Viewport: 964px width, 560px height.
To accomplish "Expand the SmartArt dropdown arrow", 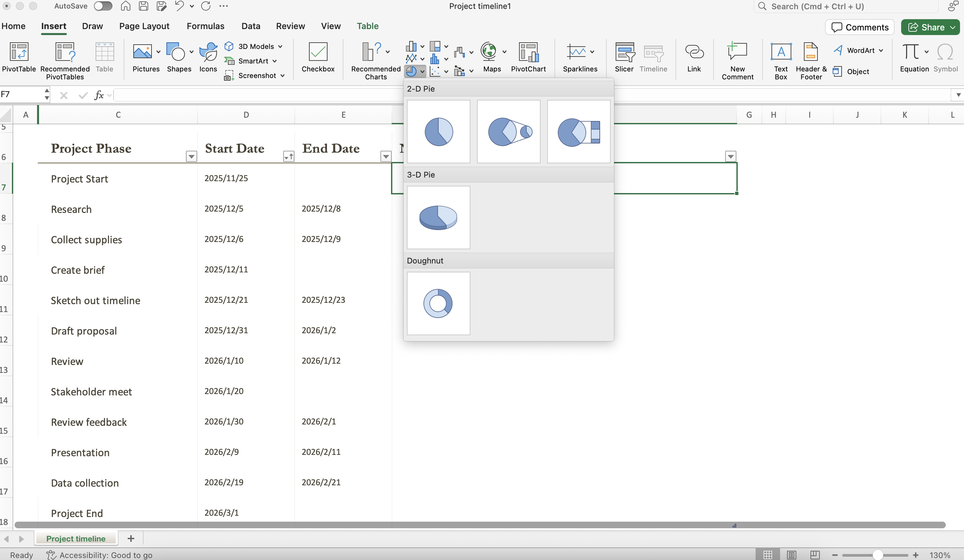I will pos(275,61).
